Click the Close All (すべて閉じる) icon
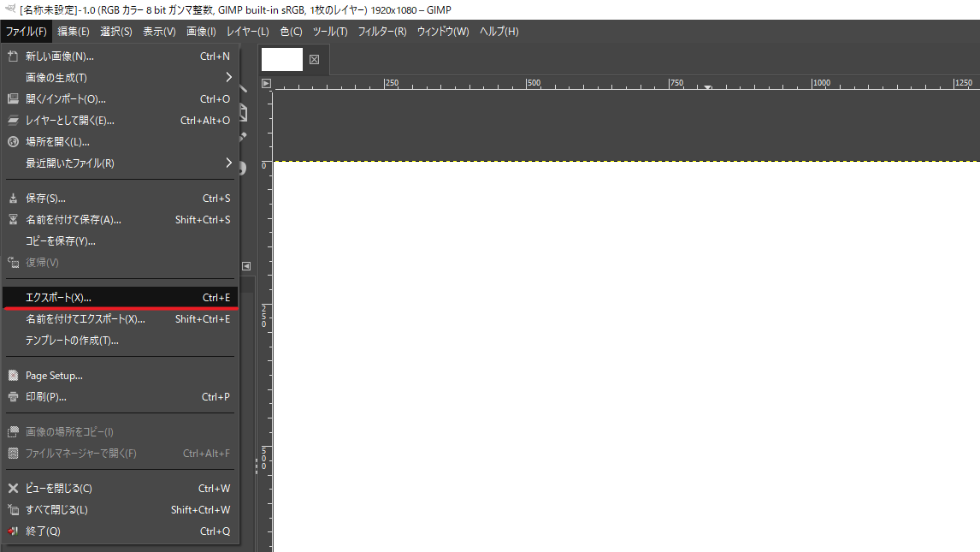980x552 pixels. [x=13, y=510]
